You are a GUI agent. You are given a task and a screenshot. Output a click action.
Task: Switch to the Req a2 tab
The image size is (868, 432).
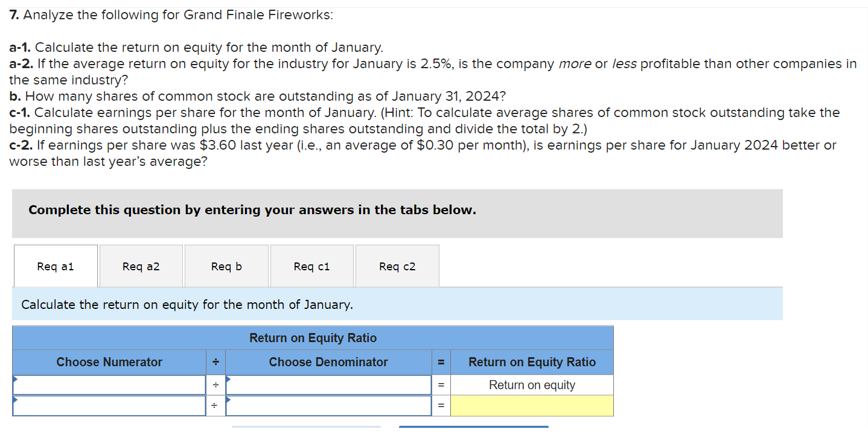pyautogui.click(x=141, y=265)
